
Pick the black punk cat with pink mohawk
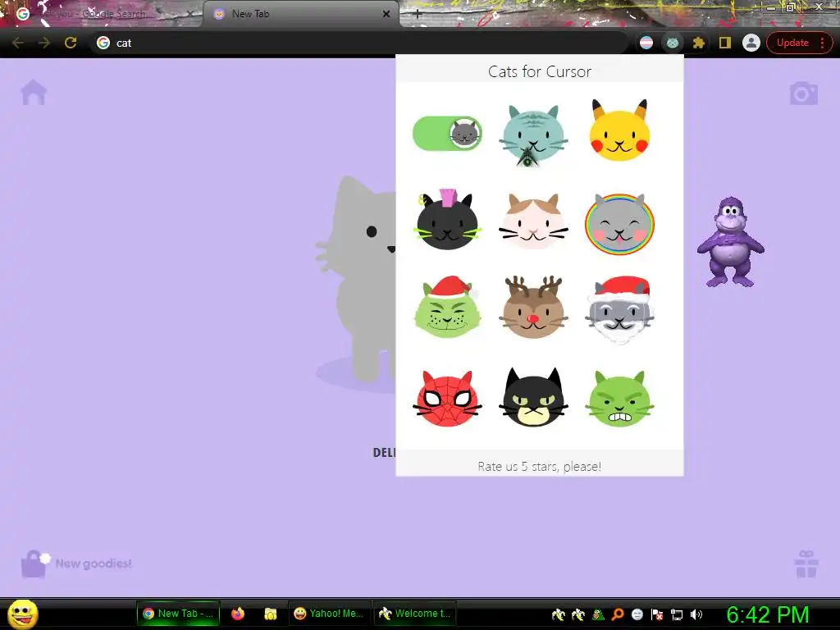[447, 220]
